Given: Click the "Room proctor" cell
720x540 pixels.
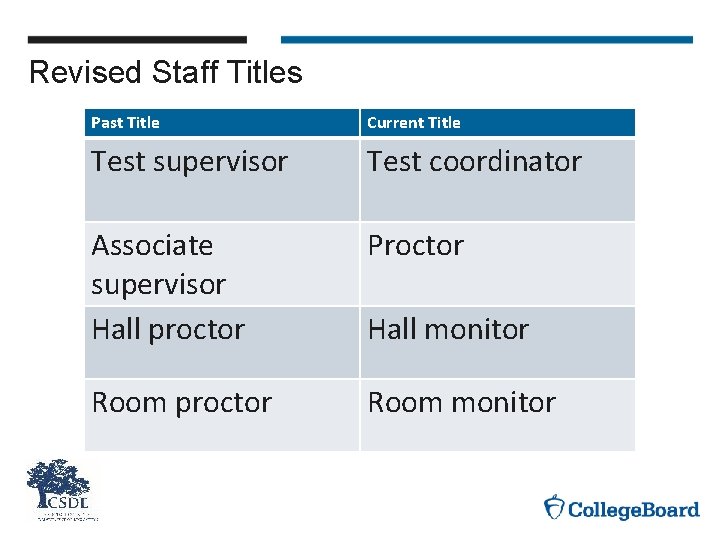Looking at the screenshot, I should [x=181, y=403].
